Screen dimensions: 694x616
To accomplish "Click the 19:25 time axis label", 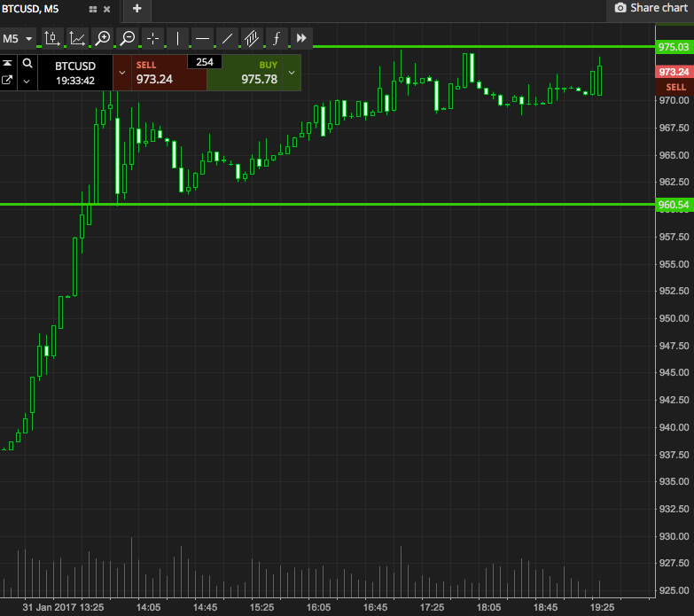I will tap(602, 607).
